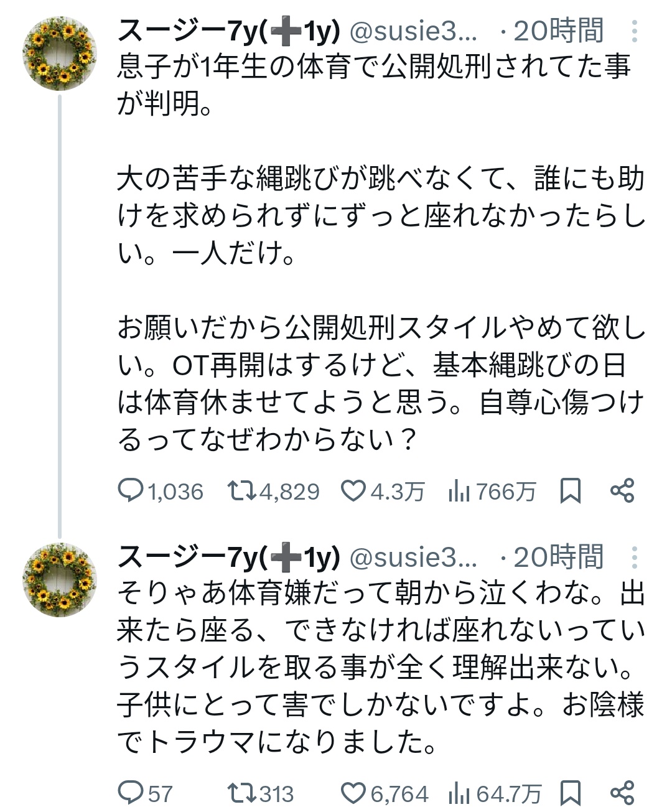
Task: Open sunflower wreath avatar on second tweet
Action: pyautogui.click(x=60, y=580)
